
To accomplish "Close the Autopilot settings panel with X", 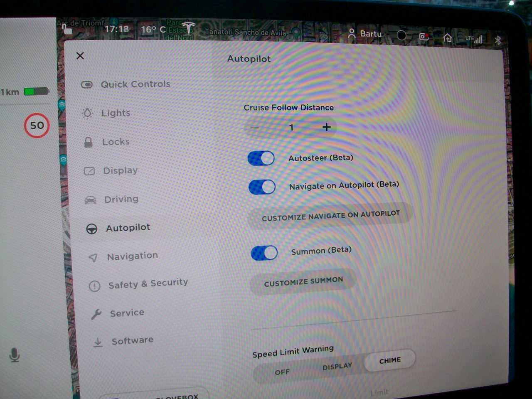I will point(80,56).
